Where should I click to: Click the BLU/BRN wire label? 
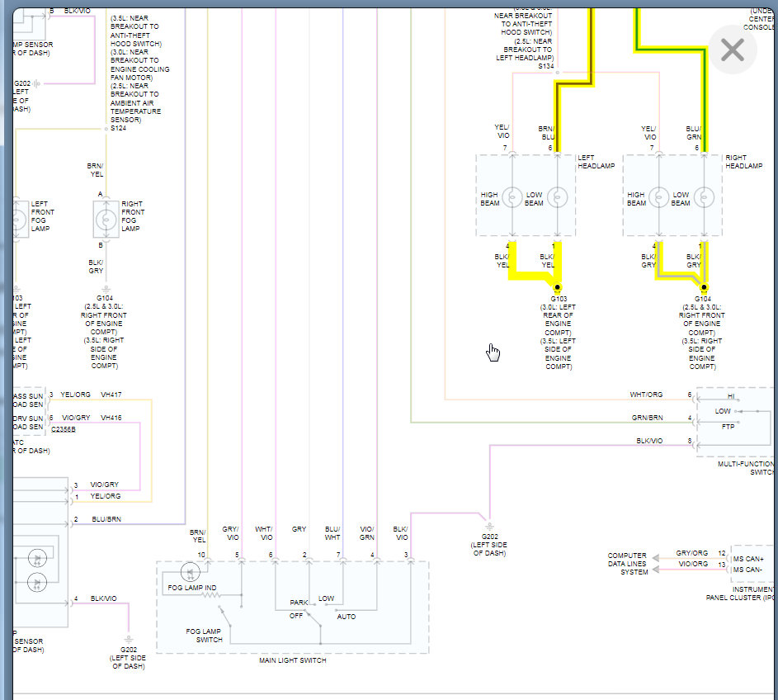click(x=106, y=519)
